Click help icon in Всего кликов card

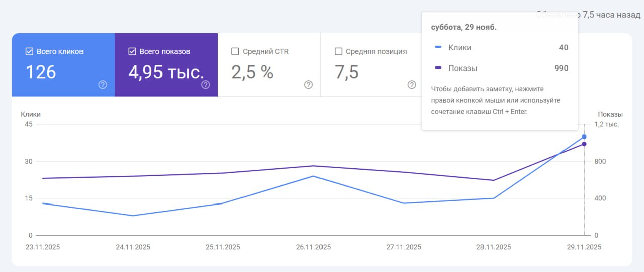tap(103, 85)
